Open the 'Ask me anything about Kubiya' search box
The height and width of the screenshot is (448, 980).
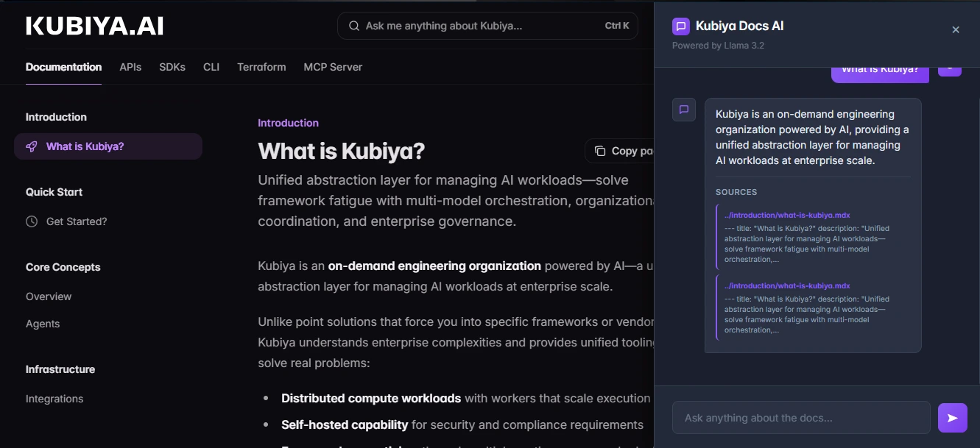pyautogui.click(x=487, y=26)
